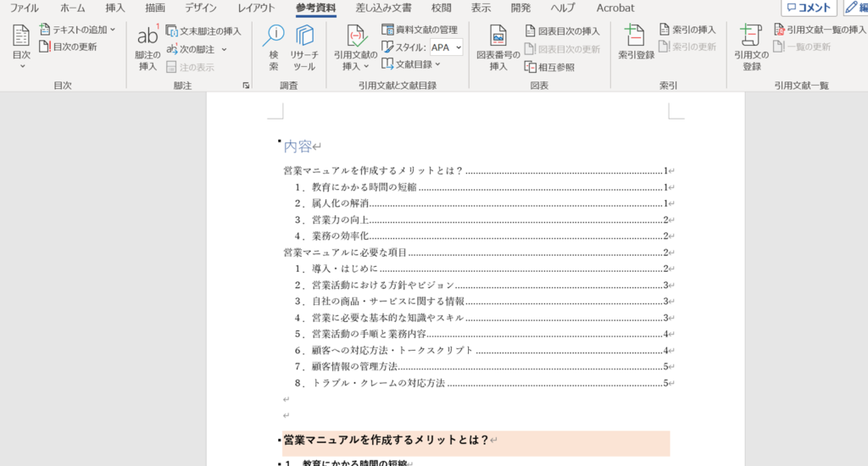Screen dimensions: 868x466
Task: Switch to the 差し込み文書 tab
Action: point(384,8)
